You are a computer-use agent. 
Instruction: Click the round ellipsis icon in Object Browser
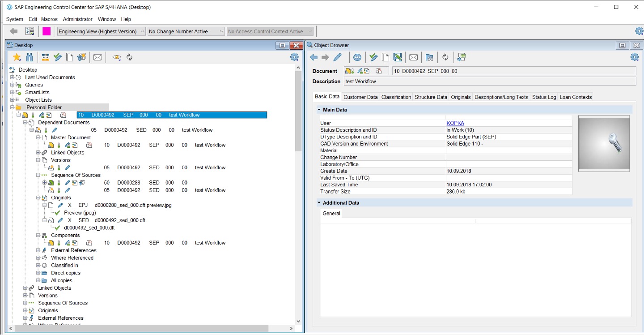[x=357, y=57]
